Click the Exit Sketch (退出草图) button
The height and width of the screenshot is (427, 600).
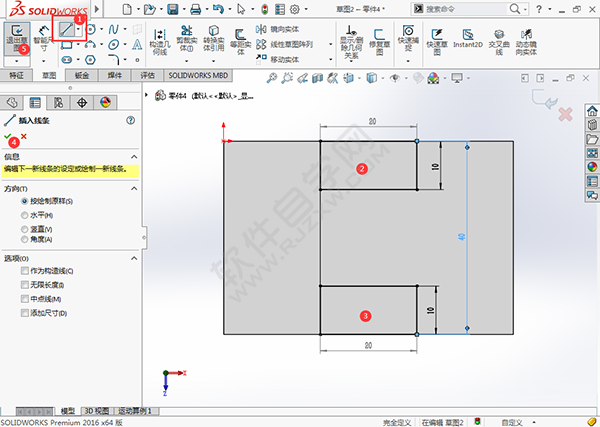(17, 39)
